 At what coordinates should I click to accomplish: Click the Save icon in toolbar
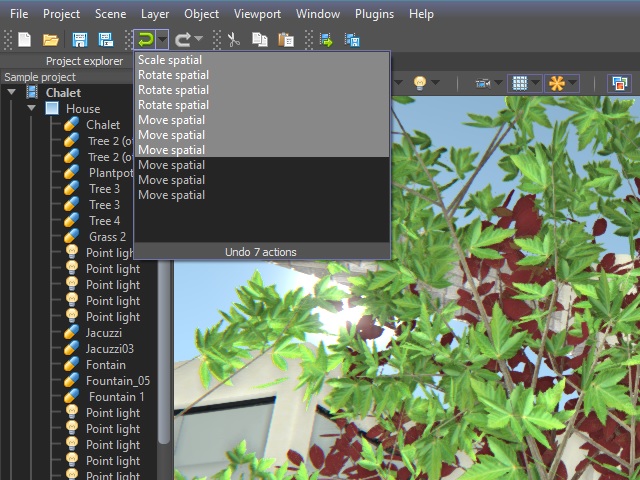(x=80, y=40)
